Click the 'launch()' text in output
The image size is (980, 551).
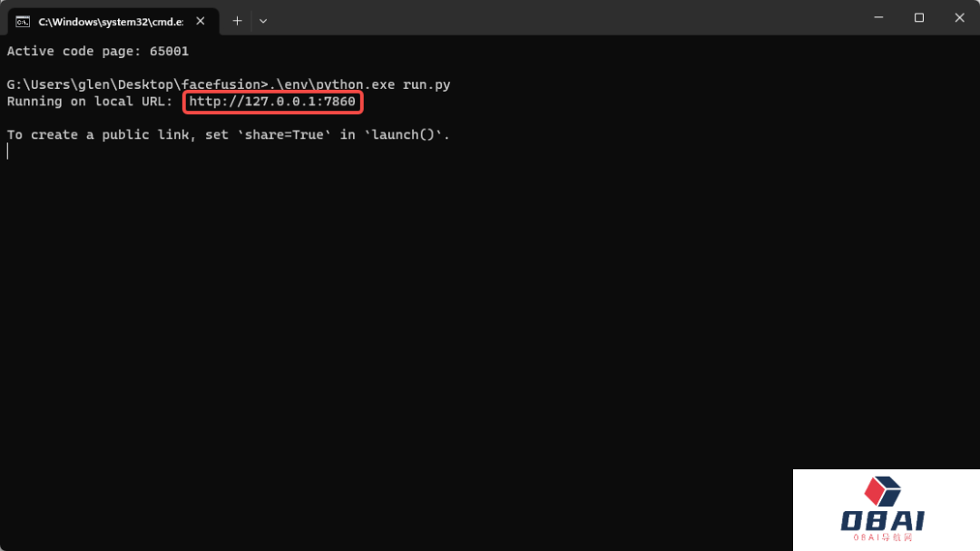tap(403, 135)
